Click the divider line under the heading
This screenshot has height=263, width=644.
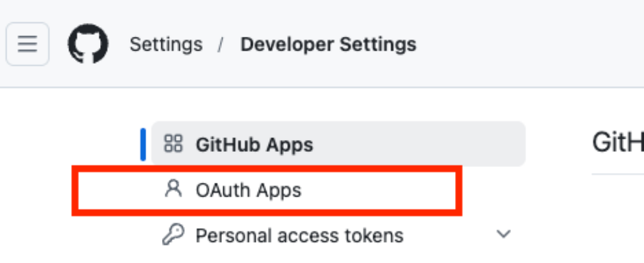pos(618,174)
